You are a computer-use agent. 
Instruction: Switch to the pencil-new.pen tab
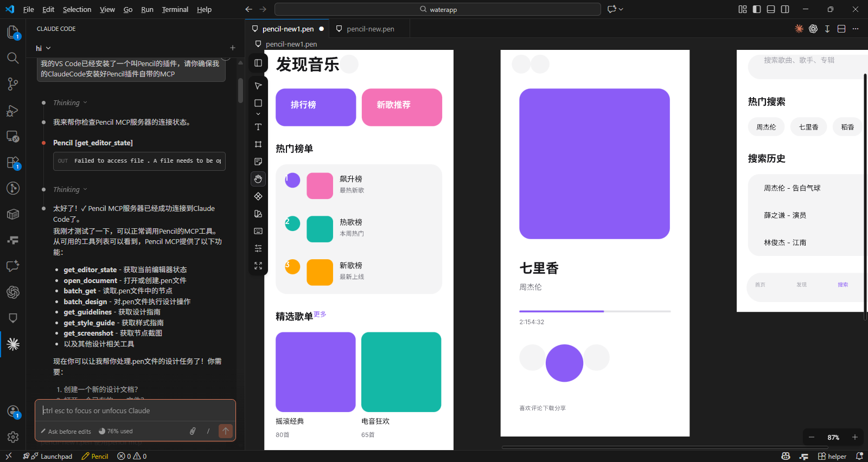[x=370, y=29]
